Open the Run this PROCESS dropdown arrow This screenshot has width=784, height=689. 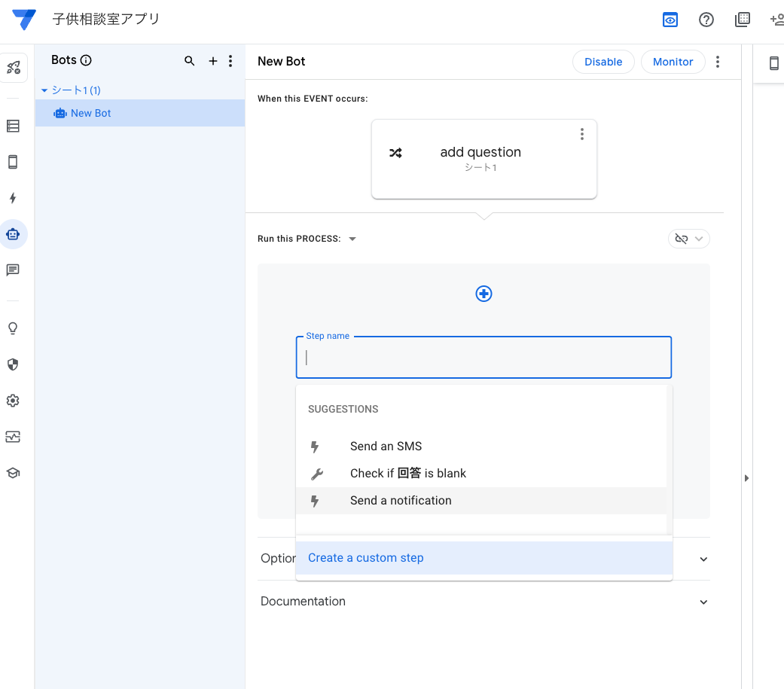[352, 239]
